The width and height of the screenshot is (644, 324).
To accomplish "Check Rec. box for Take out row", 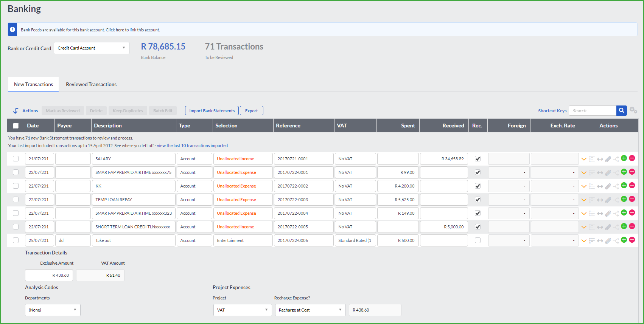I will click(x=478, y=240).
